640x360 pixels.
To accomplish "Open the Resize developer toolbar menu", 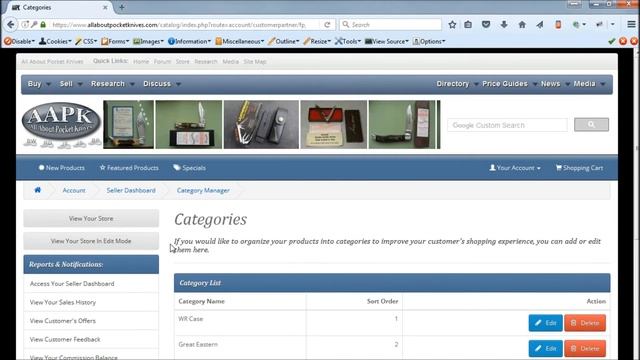I will click(x=317, y=41).
